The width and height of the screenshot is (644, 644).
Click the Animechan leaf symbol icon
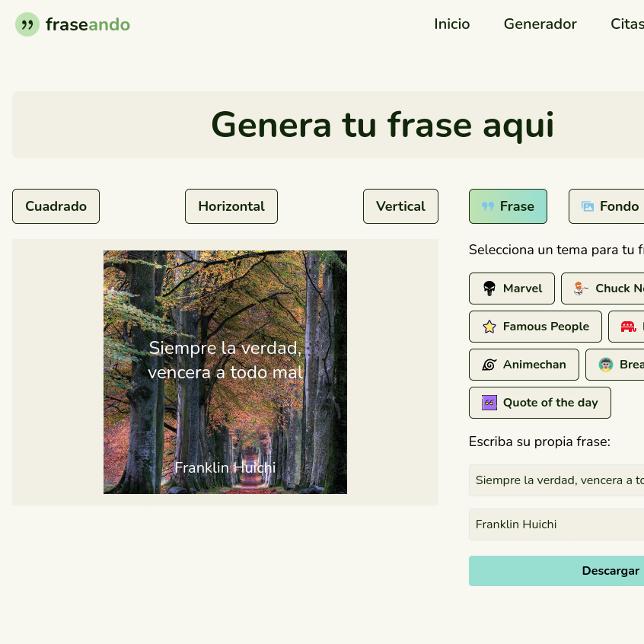tap(489, 365)
